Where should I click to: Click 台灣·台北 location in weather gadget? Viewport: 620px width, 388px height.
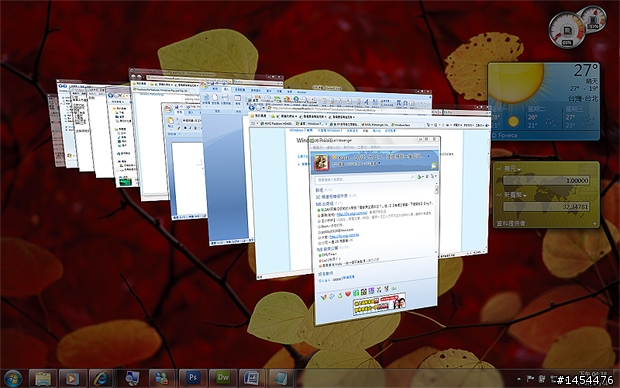583,98
